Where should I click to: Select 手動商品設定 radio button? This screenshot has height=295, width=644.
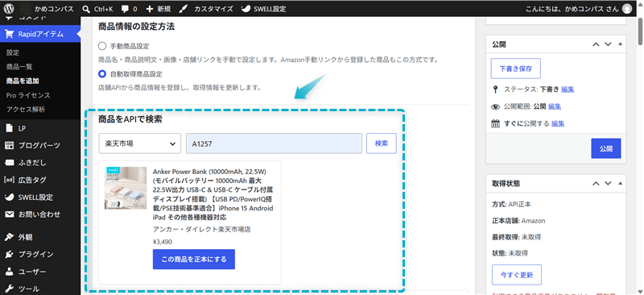(102, 46)
